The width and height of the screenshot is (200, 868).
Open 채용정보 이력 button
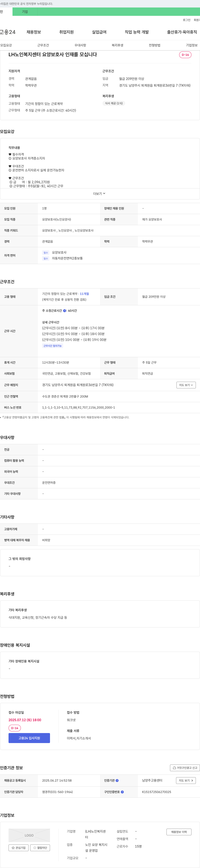(179, 832)
